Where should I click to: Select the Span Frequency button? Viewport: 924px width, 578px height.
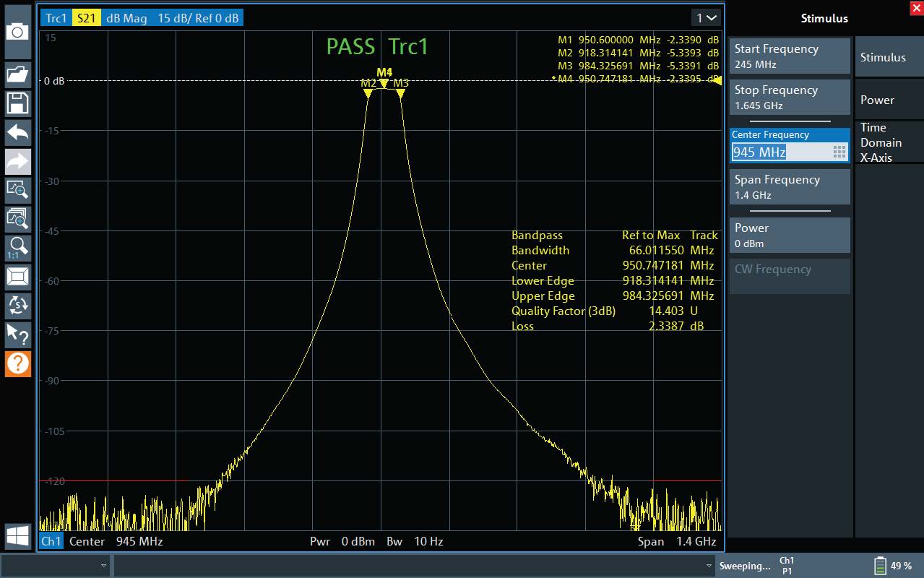coord(789,187)
